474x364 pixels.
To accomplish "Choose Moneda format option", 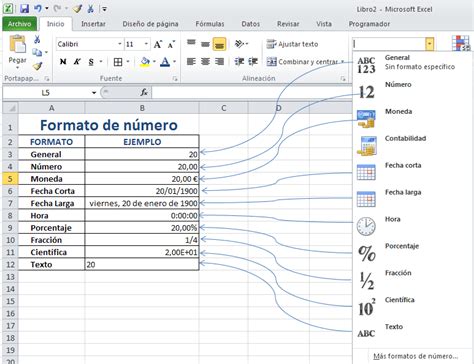I will point(412,118).
